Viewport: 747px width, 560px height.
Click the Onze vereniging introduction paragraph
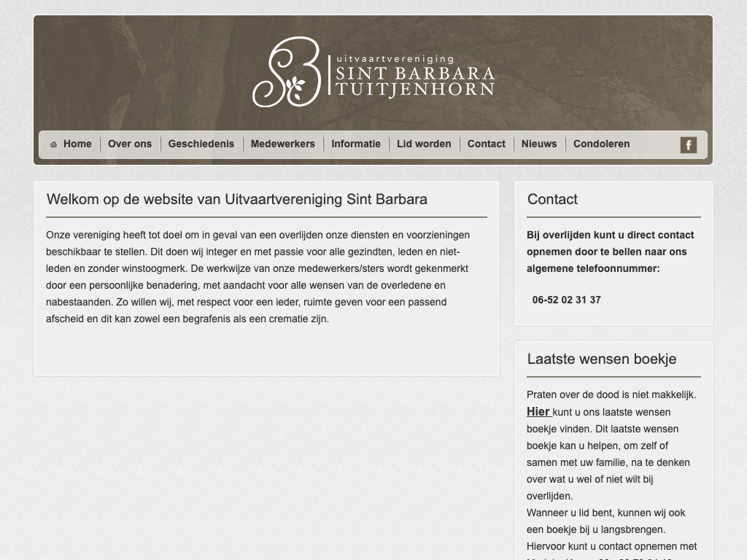tap(258, 276)
